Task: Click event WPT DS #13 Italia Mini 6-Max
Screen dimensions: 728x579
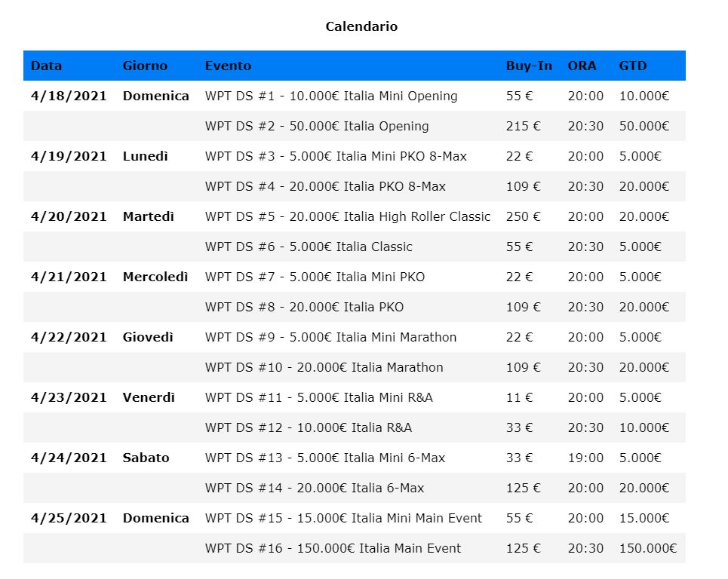Action: [x=325, y=458]
